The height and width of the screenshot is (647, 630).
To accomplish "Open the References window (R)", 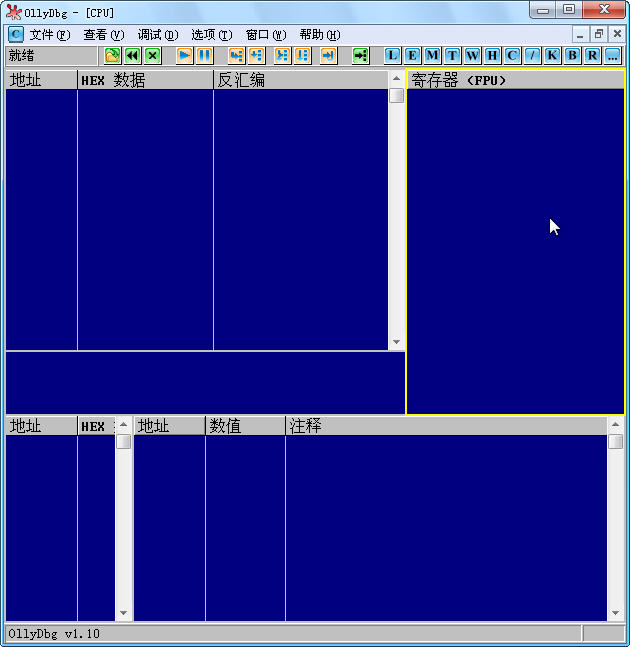I will coord(592,55).
